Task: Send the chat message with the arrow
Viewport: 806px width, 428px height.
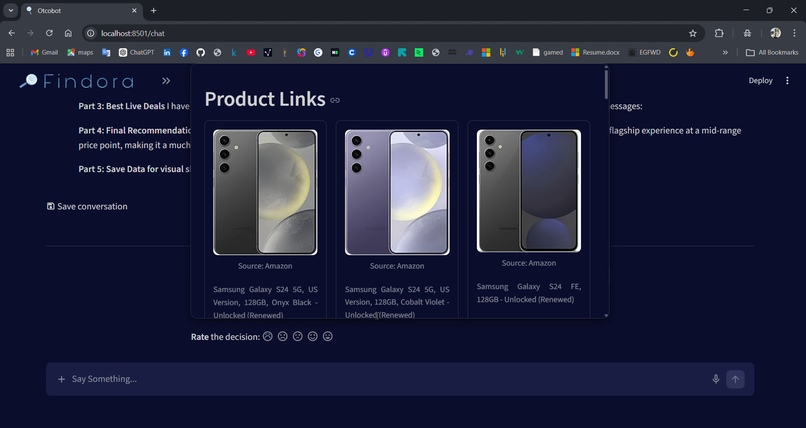Action: pos(735,379)
